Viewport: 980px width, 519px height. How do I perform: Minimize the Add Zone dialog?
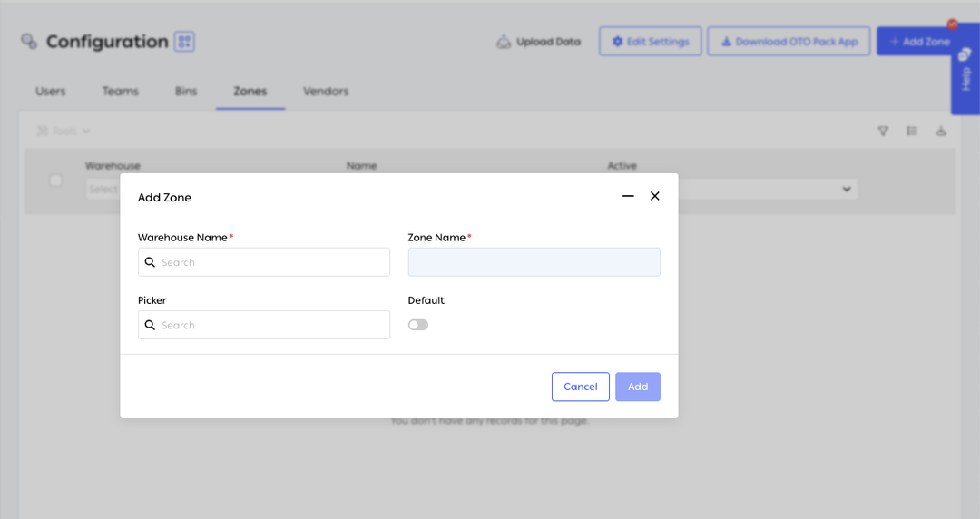pos(628,196)
